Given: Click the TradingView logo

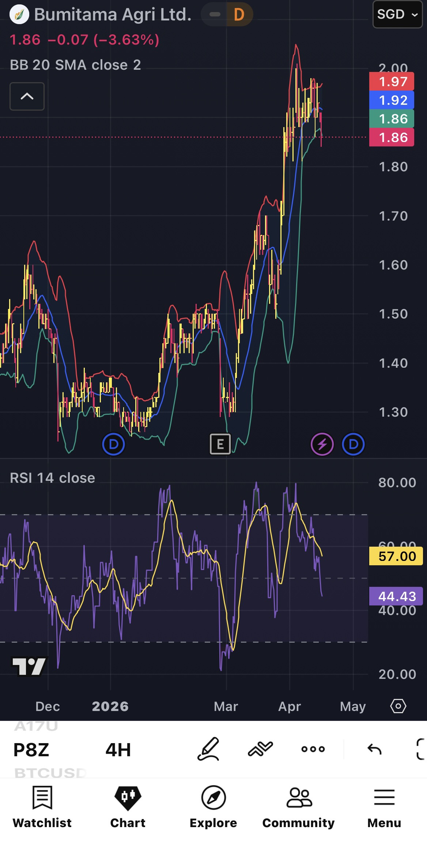Looking at the screenshot, I should tap(29, 667).
